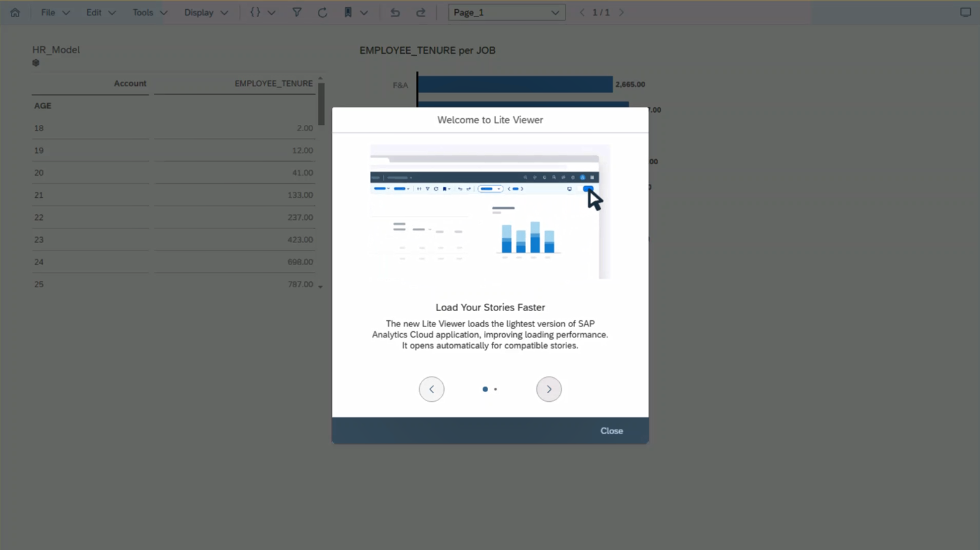Click the 41.00 tenure value

tap(303, 173)
